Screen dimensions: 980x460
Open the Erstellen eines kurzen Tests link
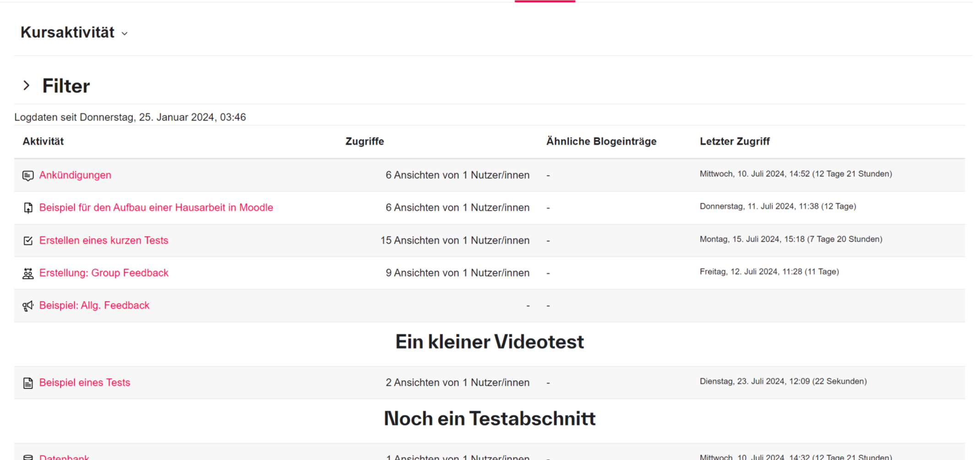click(103, 240)
